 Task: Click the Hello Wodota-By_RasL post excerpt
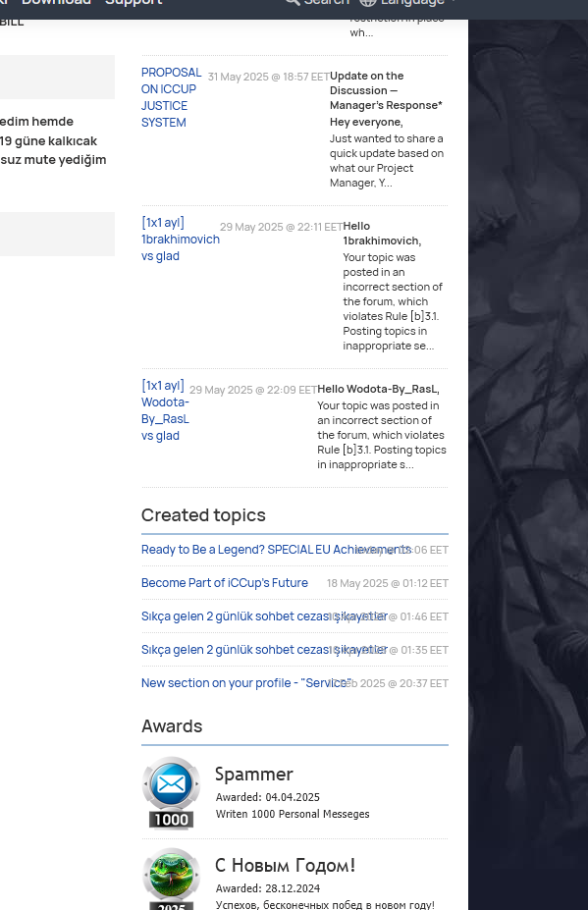382,427
